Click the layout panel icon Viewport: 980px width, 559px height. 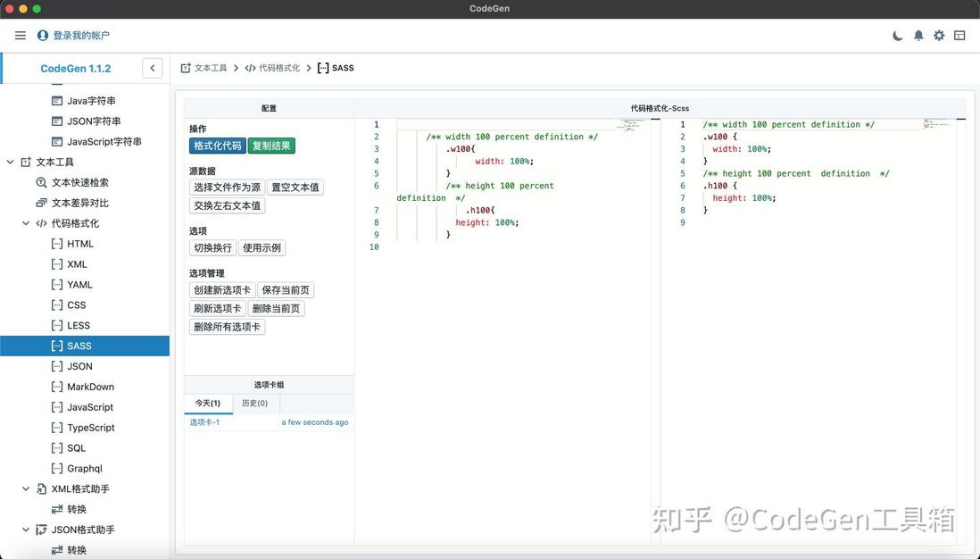coord(959,36)
